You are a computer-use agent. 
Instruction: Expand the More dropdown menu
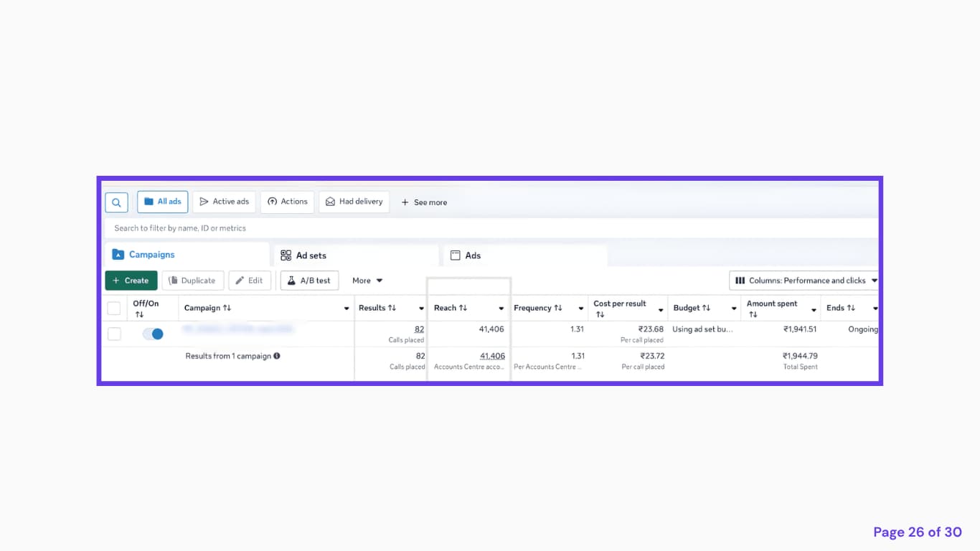[367, 281]
